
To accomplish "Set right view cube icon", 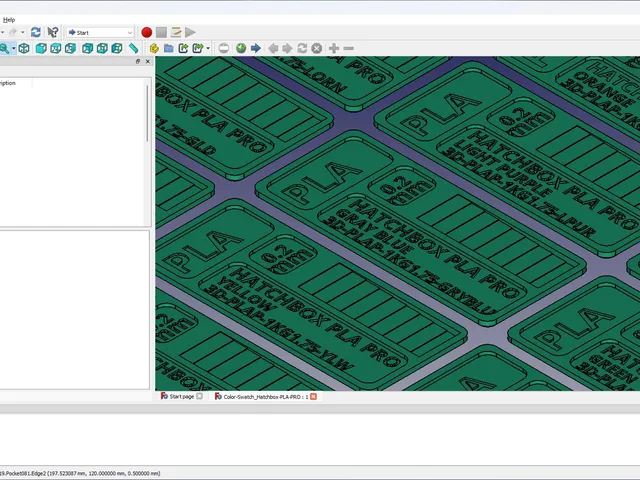I will [70, 49].
